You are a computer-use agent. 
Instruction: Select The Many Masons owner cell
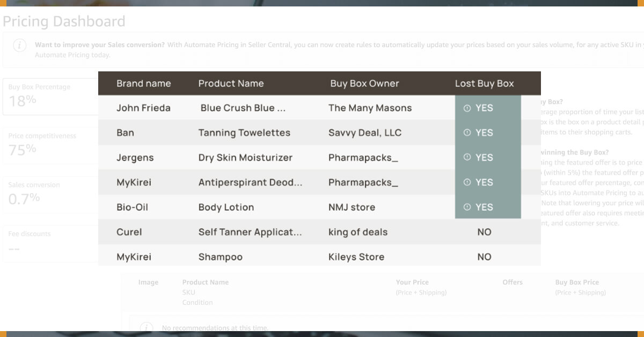[370, 108]
